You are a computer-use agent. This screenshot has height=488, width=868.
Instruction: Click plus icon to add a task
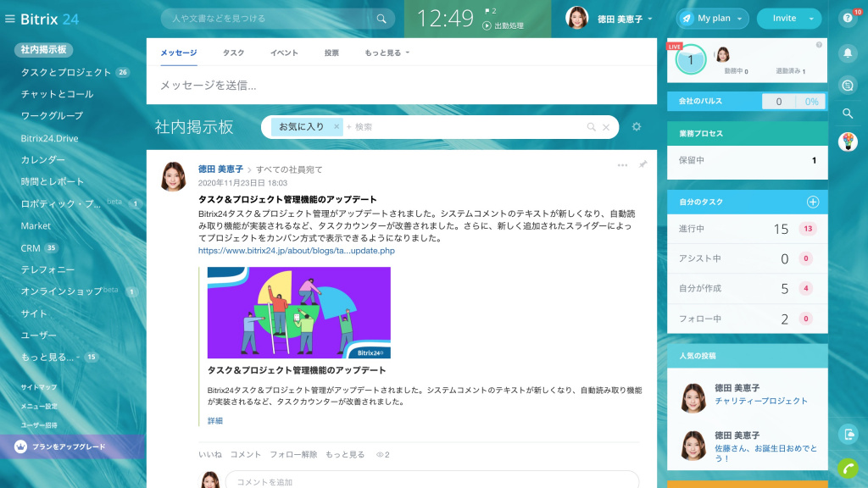(812, 202)
